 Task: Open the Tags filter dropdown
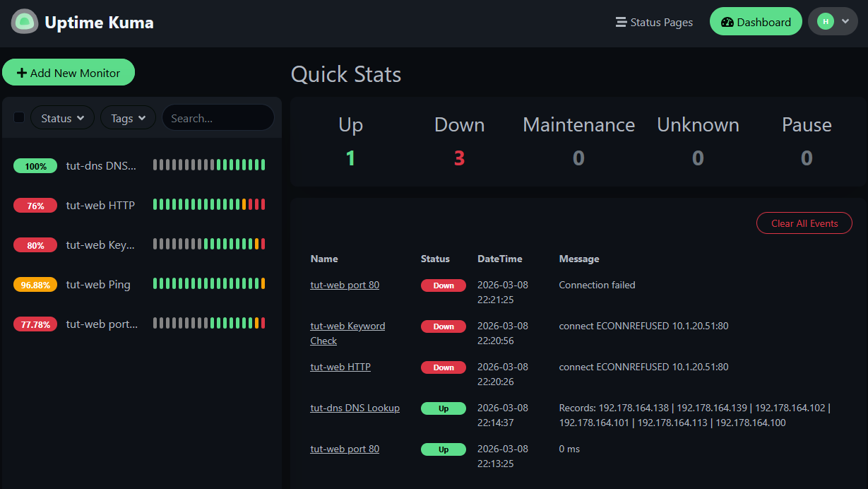128,117
